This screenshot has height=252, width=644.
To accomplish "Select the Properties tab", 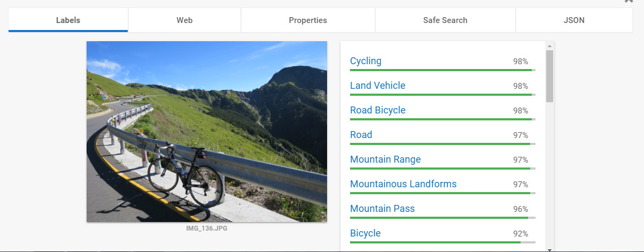I will (x=308, y=20).
